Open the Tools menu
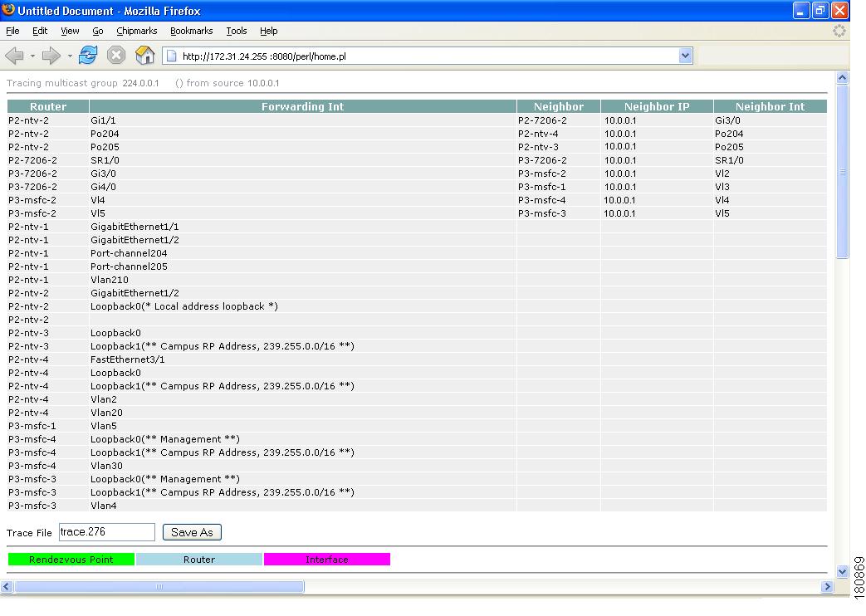The height and width of the screenshot is (616, 866). tap(237, 31)
